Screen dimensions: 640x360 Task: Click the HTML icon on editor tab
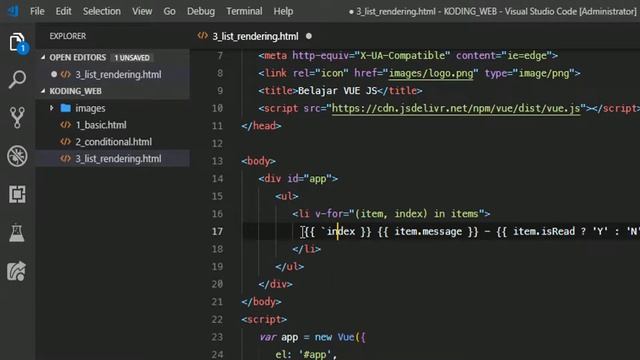pyautogui.click(x=202, y=36)
